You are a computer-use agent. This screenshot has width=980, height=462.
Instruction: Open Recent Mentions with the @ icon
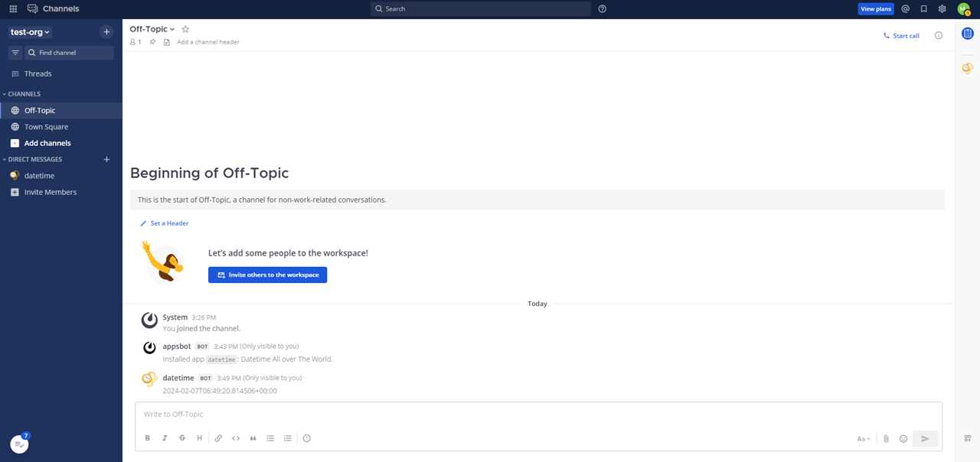pyautogui.click(x=905, y=8)
